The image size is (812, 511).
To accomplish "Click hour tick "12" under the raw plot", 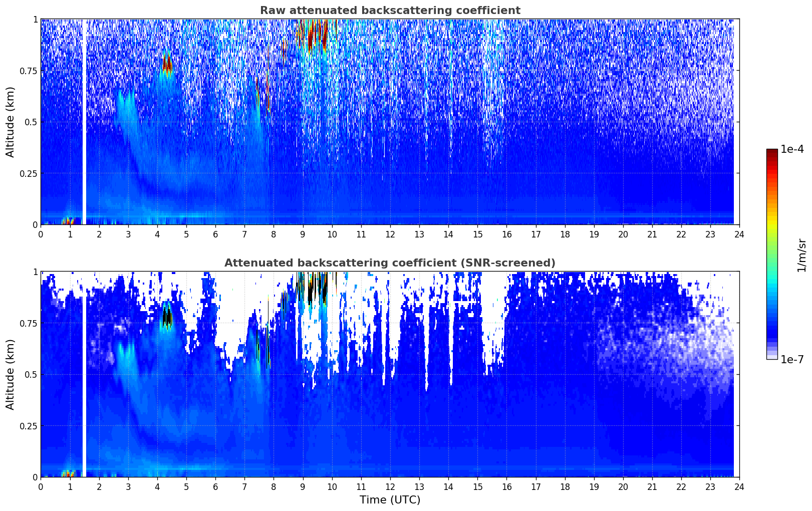I will pyautogui.click(x=390, y=234).
